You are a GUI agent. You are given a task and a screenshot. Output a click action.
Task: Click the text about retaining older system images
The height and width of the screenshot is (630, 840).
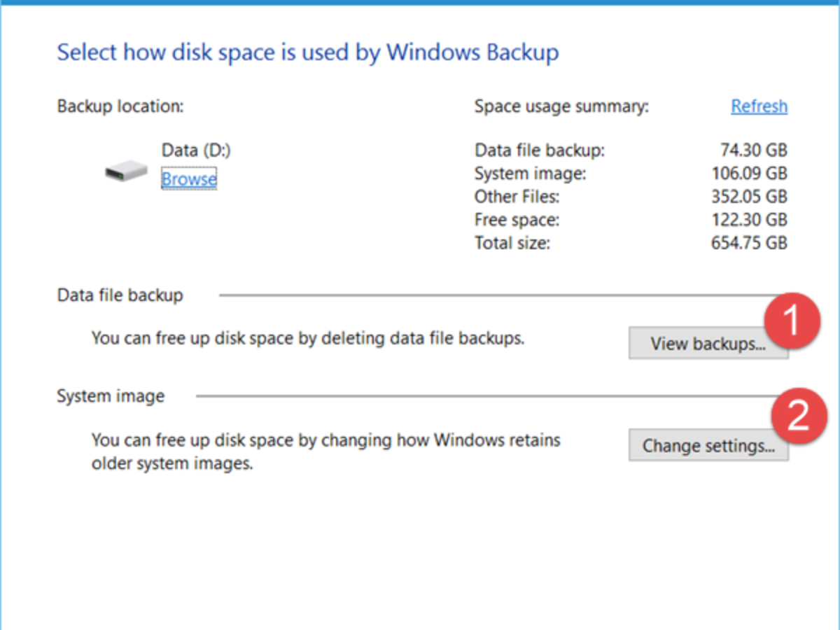coord(326,452)
